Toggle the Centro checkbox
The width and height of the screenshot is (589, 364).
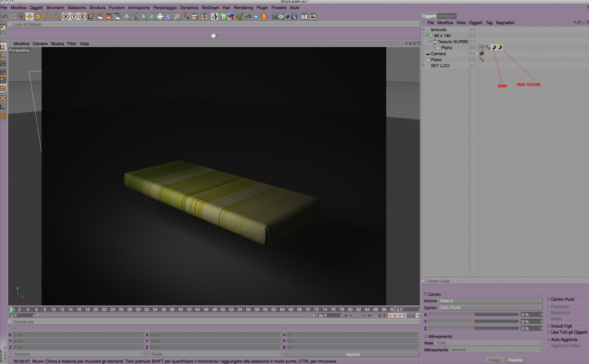pos(426,294)
